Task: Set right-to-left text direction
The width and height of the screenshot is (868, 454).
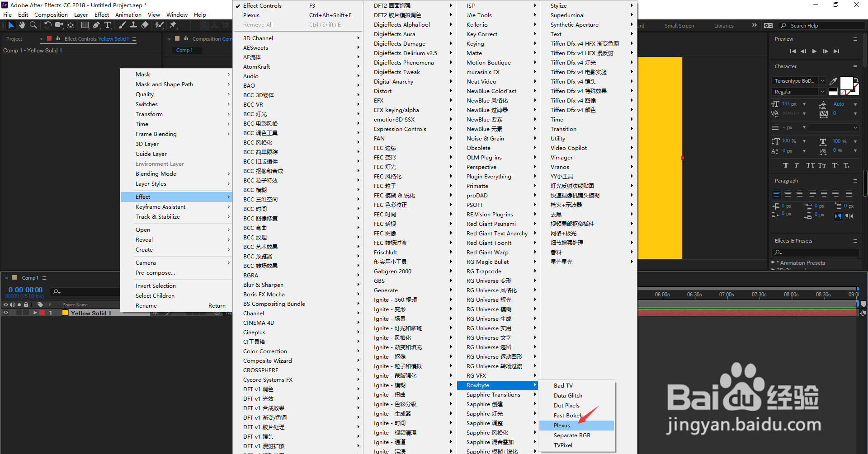Action: coord(849,216)
